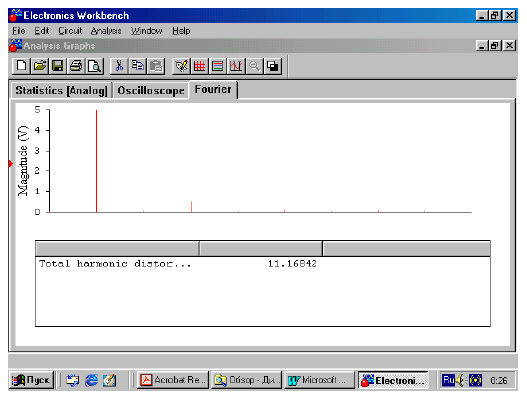Toggle the Cursors graph icon
Viewport: 527px width, 393px height.
pos(236,66)
